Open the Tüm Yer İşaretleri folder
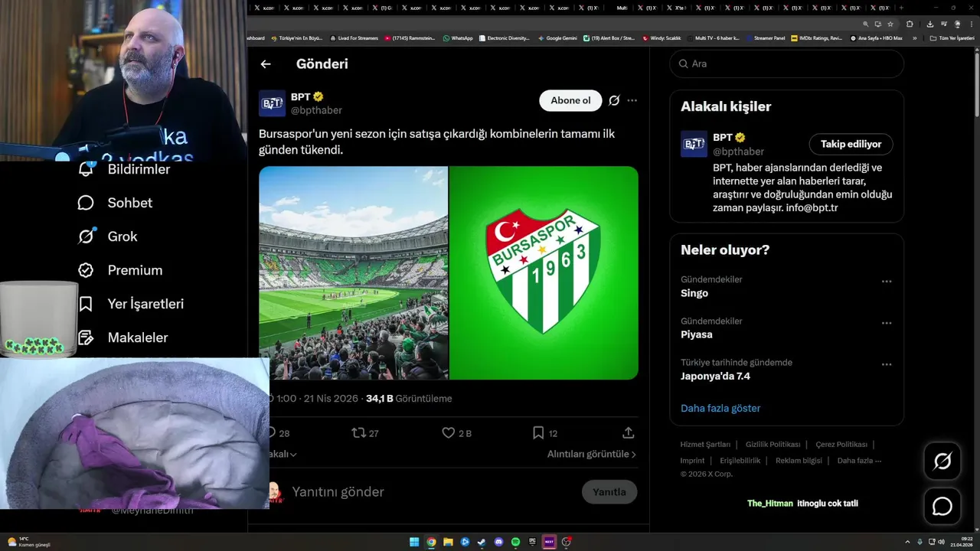Image resolution: width=980 pixels, height=551 pixels. pos(952,37)
